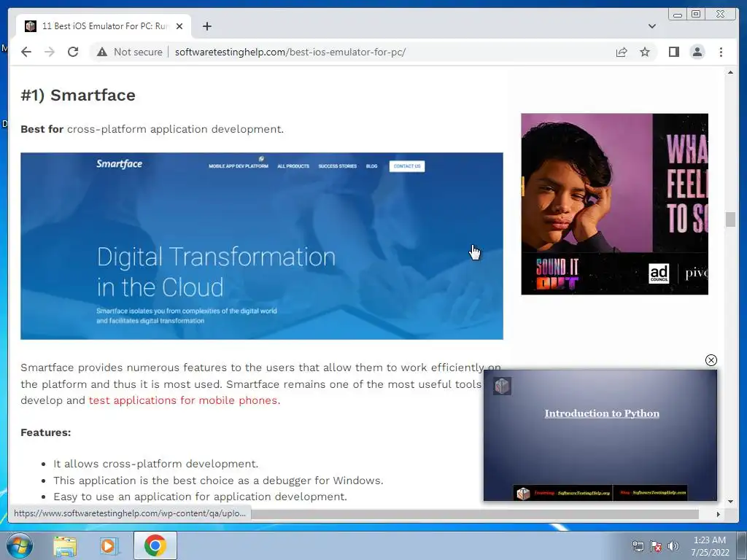Reload the current page
This screenshot has height=560, width=747.
73,52
